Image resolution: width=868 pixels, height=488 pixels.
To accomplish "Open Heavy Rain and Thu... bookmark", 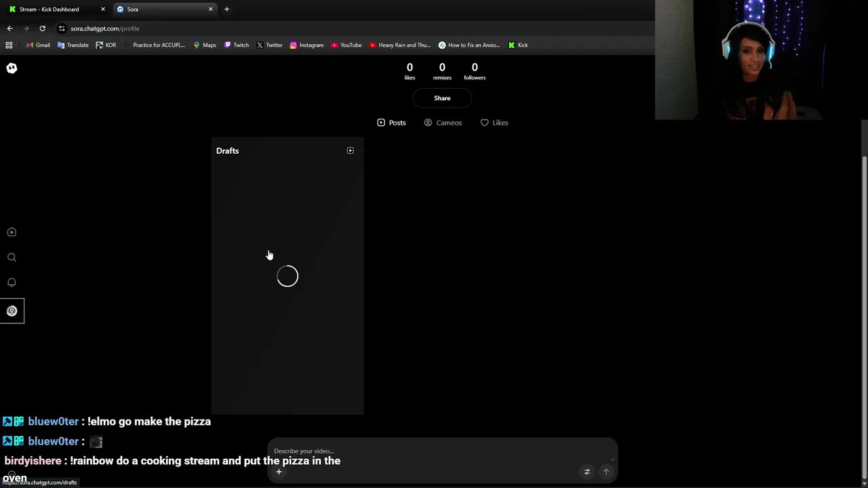I will point(399,45).
